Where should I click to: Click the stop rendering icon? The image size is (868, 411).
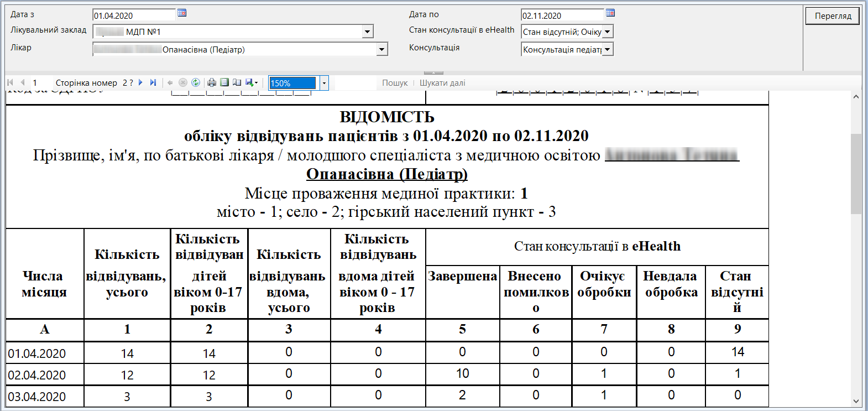coord(183,82)
